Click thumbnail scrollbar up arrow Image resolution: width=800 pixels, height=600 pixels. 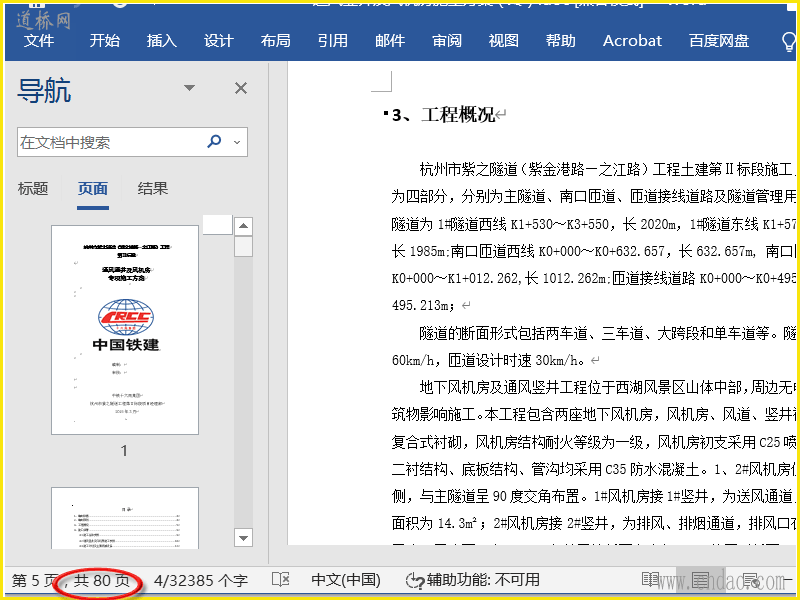[x=243, y=226]
